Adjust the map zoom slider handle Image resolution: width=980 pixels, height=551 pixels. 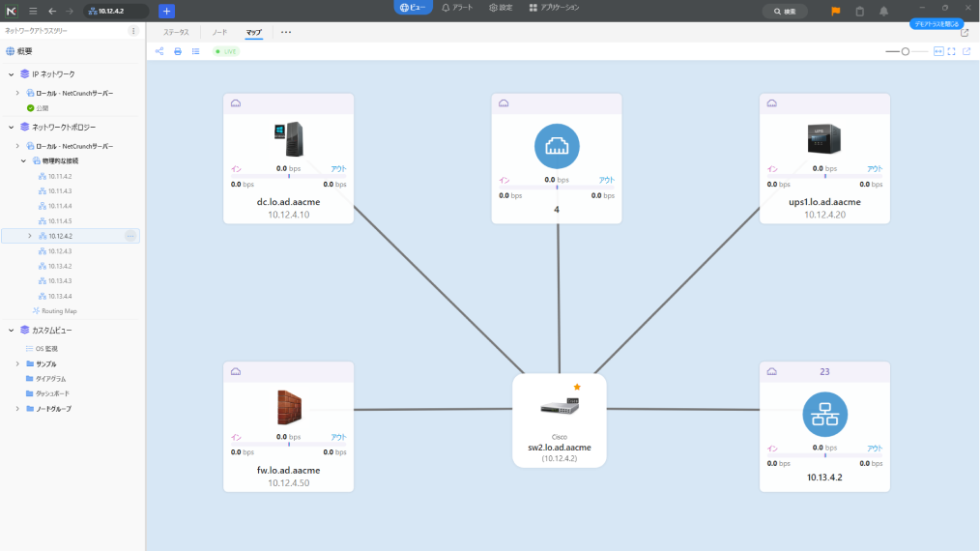[x=906, y=51]
